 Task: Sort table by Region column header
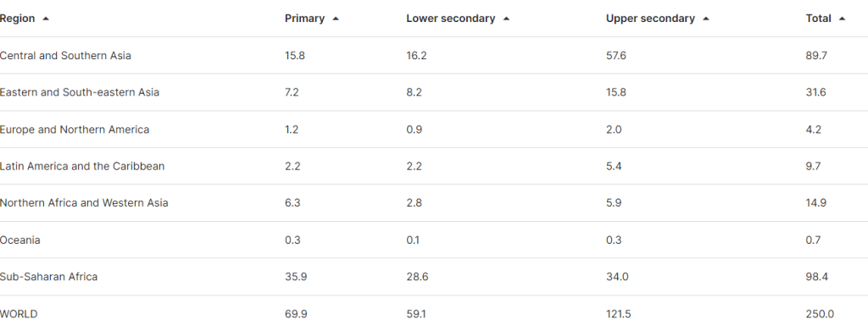click(17, 19)
